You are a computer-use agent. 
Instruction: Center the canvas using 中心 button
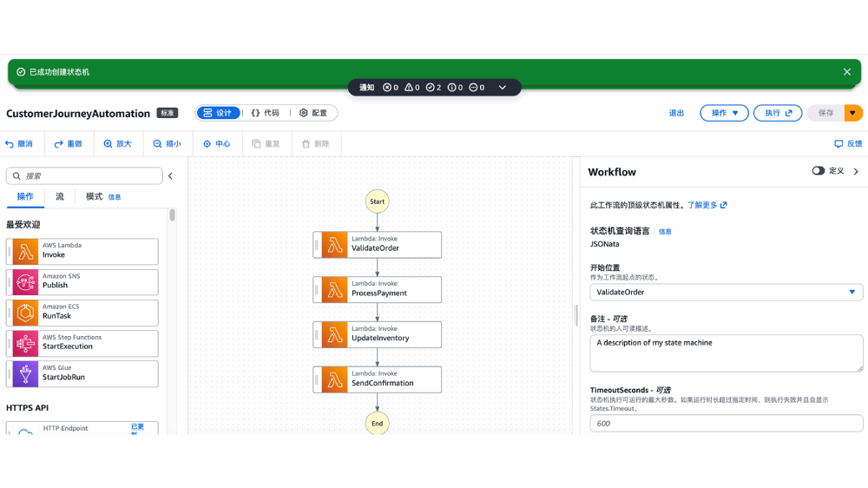[x=216, y=144]
